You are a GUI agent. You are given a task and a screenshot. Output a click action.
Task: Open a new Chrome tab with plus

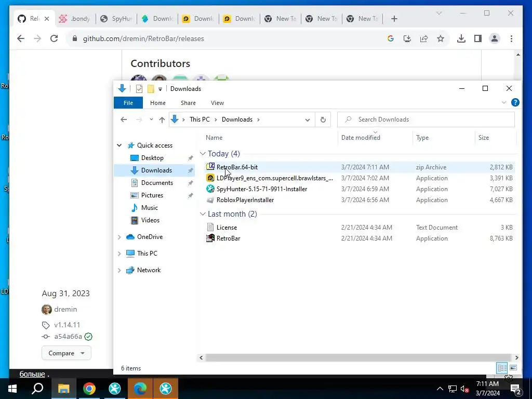coord(394,19)
